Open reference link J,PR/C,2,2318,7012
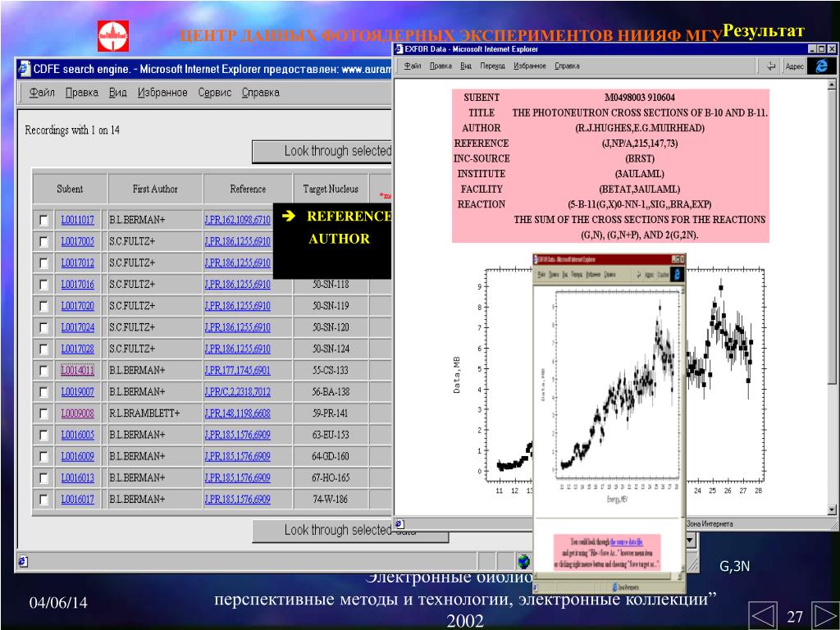The width and height of the screenshot is (840, 630). point(237,391)
